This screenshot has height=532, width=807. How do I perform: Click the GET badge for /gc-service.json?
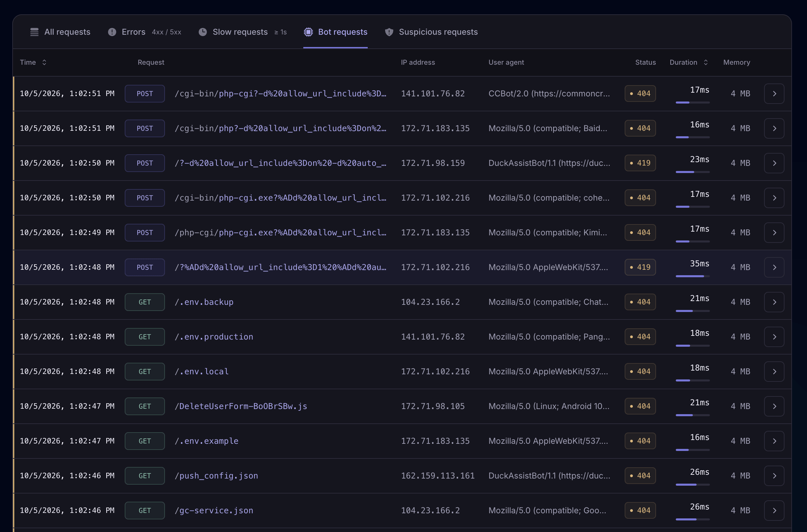[145, 511]
